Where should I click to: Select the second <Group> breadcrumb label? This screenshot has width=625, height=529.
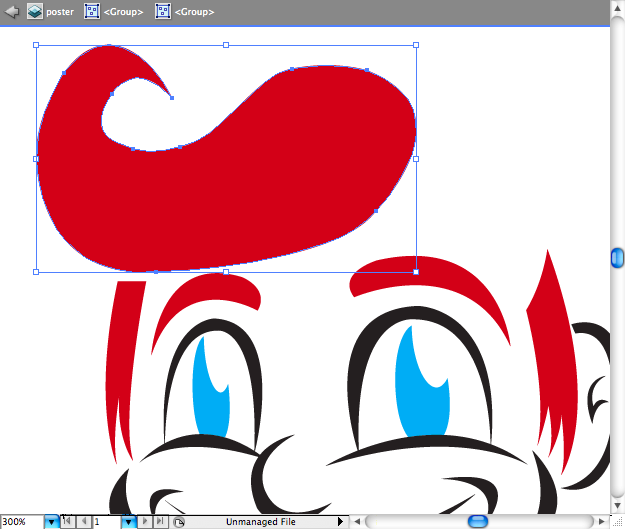[195, 12]
